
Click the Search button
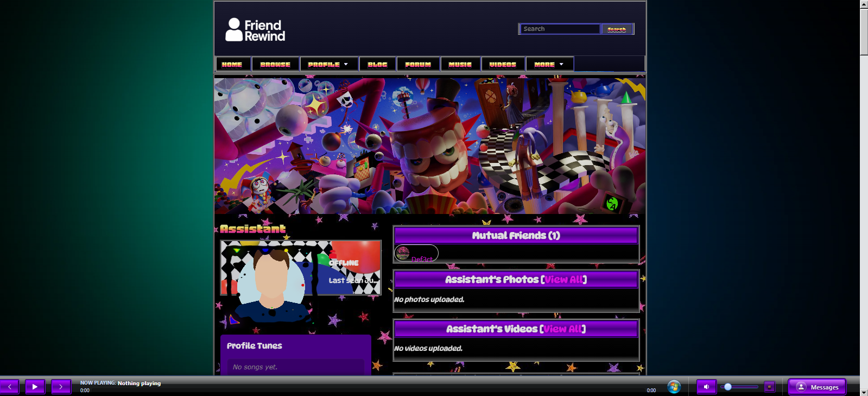click(617, 29)
